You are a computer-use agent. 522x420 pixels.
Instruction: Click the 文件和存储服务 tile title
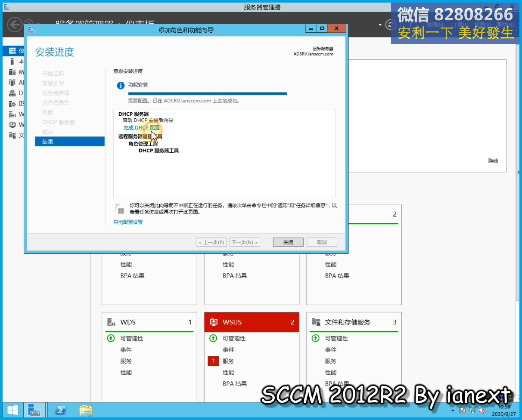coord(348,322)
